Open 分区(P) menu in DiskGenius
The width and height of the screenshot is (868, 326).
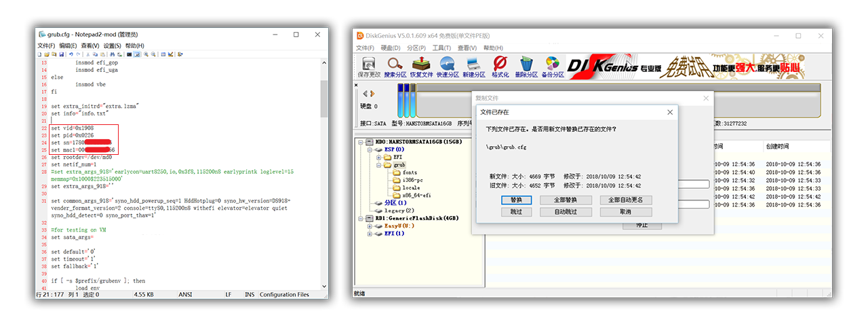(416, 48)
